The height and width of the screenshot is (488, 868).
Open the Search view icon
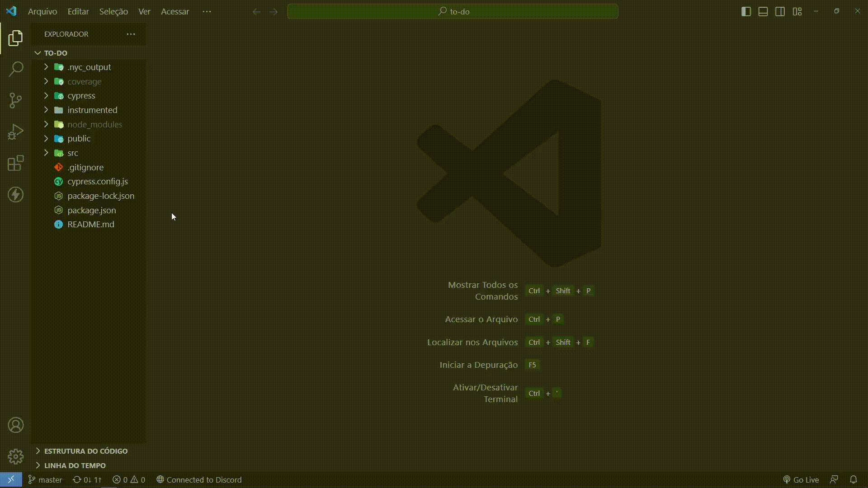click(x=15, y=69)
